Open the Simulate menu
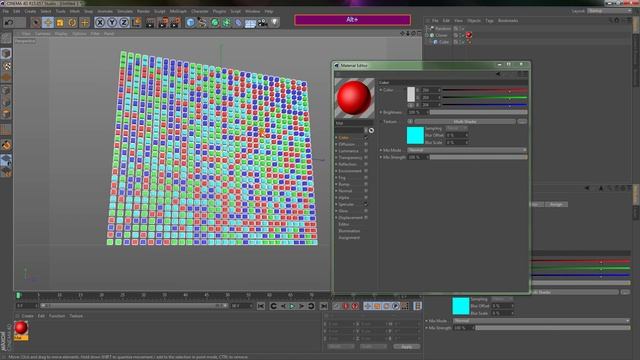The image size is (640, 360). pyautogui.click(x=125, y=11)
